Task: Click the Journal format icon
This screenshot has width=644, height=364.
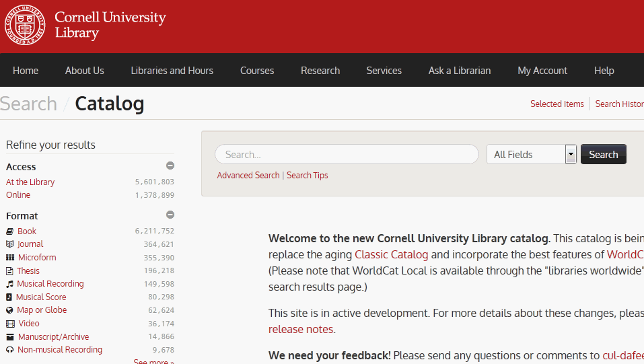Action: pyautogui.click(x=10, y=244)
